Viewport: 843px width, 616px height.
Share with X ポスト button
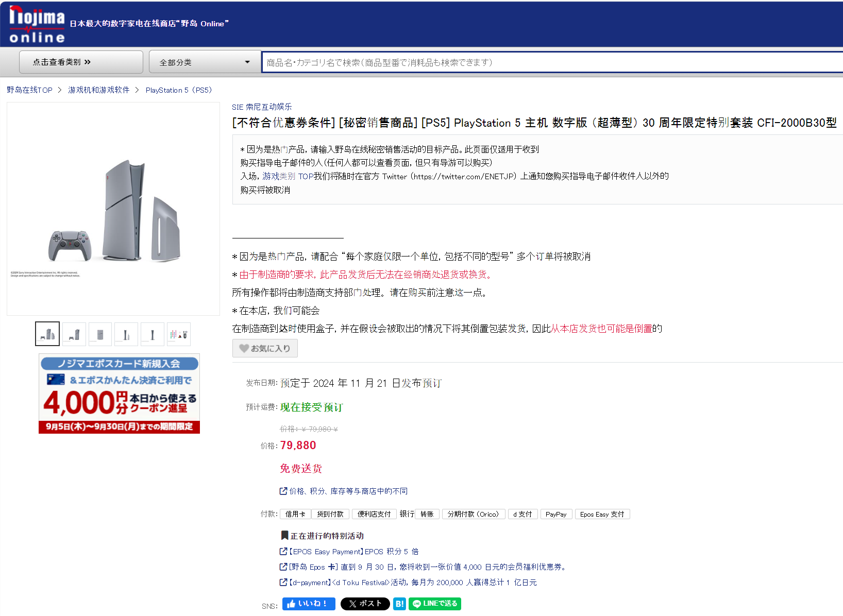[365, 604]
